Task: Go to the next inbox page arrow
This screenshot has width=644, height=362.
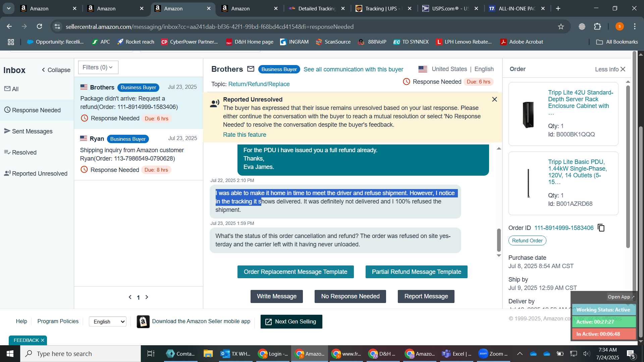Action: coord(147,297)
